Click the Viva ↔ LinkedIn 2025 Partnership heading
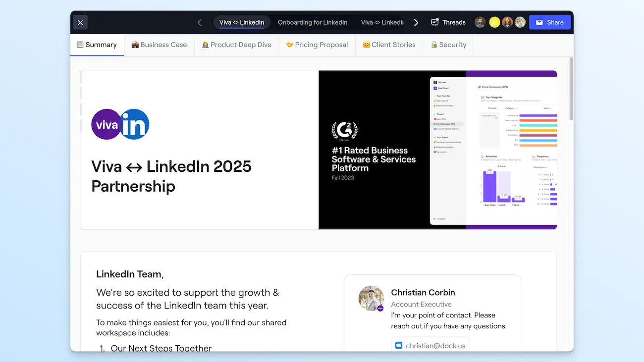 171,176
